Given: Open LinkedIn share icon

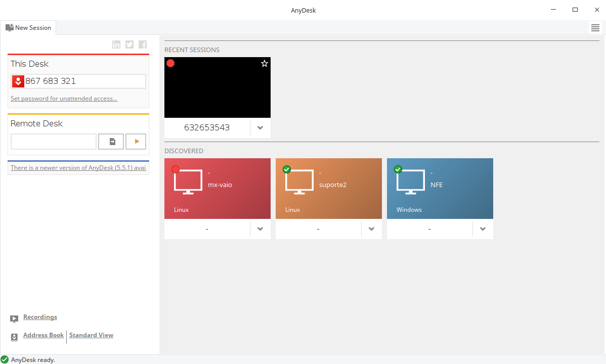Looking at the screenshot, I should [x=116, y=44].
